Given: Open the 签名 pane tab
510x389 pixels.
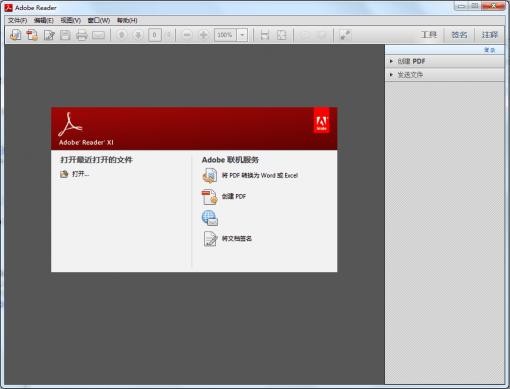Looking at the screenshot, I should click(x=459, y=35).
